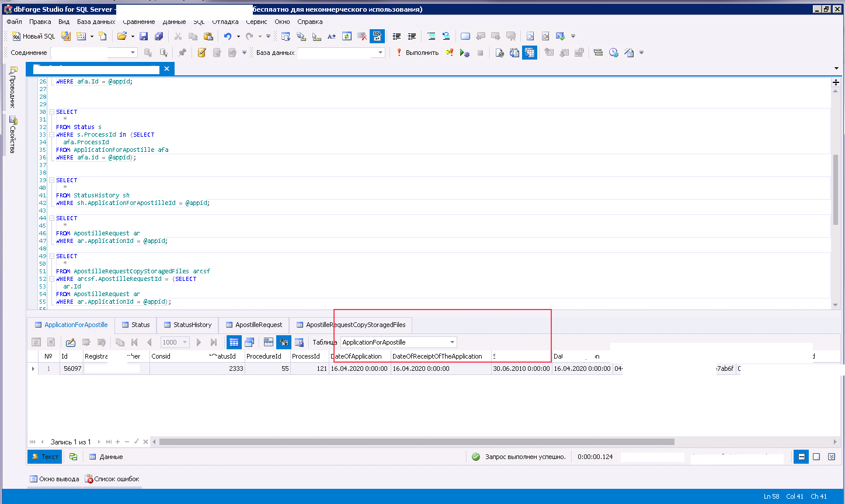Open the new item dropdown arrow beside Новый SQL
The image size is (845, 504).
pyautogui.click(x=92, y=36)
